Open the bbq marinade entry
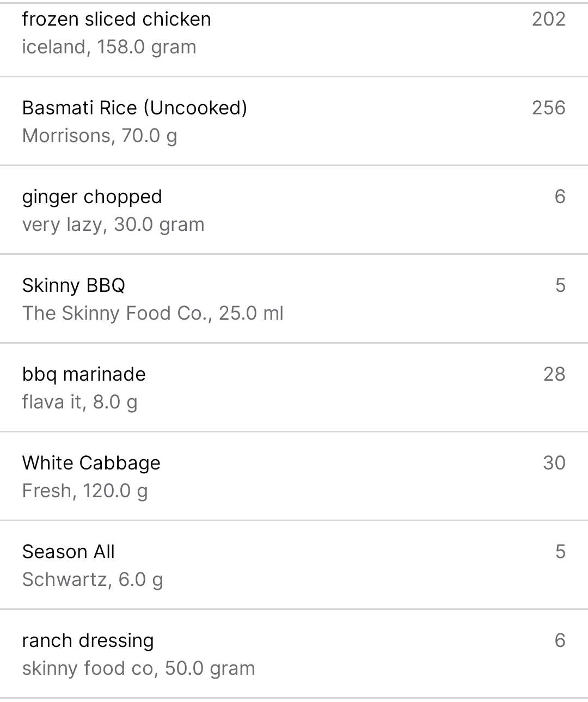588x702 pixels. 294,387
